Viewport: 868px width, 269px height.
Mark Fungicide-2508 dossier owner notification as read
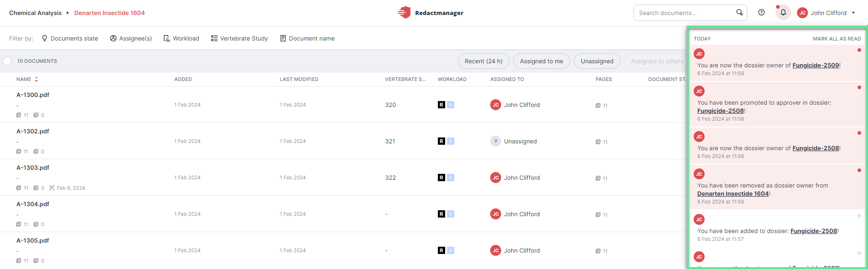pyautogui.click(x=859, y=133)
